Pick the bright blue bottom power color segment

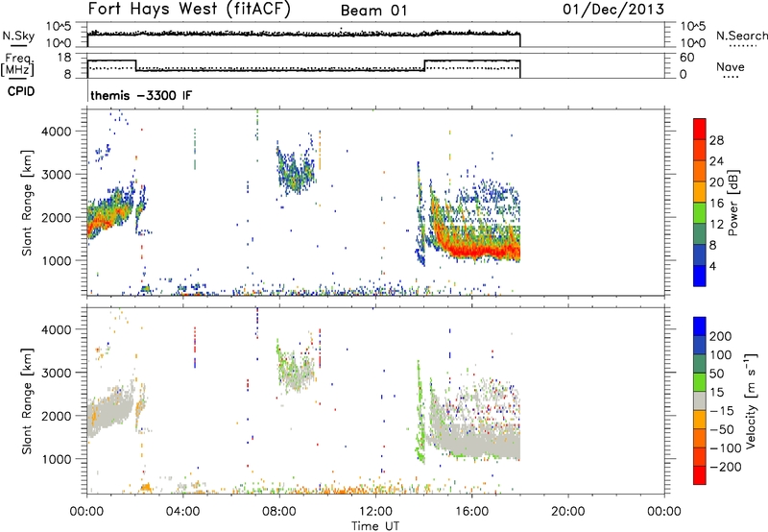click(700, 276)
